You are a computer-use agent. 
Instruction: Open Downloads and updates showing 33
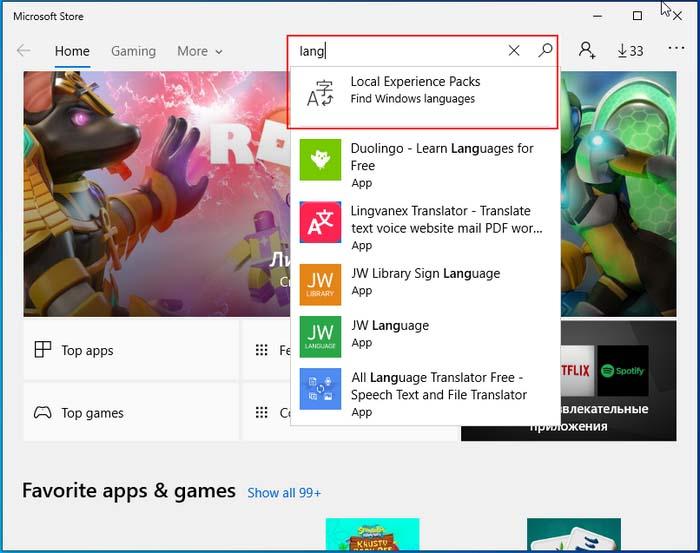(630, 51)
